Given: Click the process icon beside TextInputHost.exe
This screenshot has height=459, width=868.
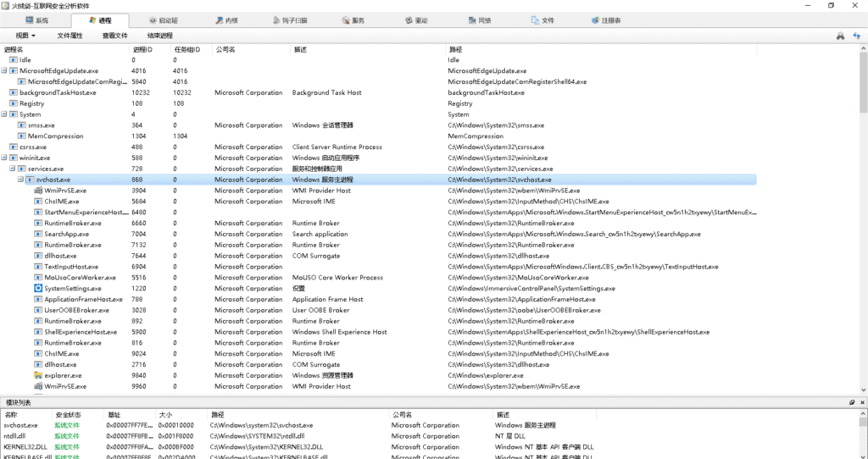Looking at the screenshot, I should pos(38,267).
